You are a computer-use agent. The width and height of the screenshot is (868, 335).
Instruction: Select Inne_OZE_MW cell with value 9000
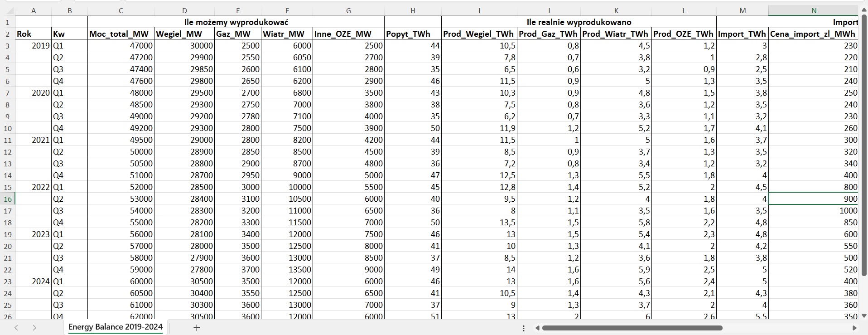[348, 269]
